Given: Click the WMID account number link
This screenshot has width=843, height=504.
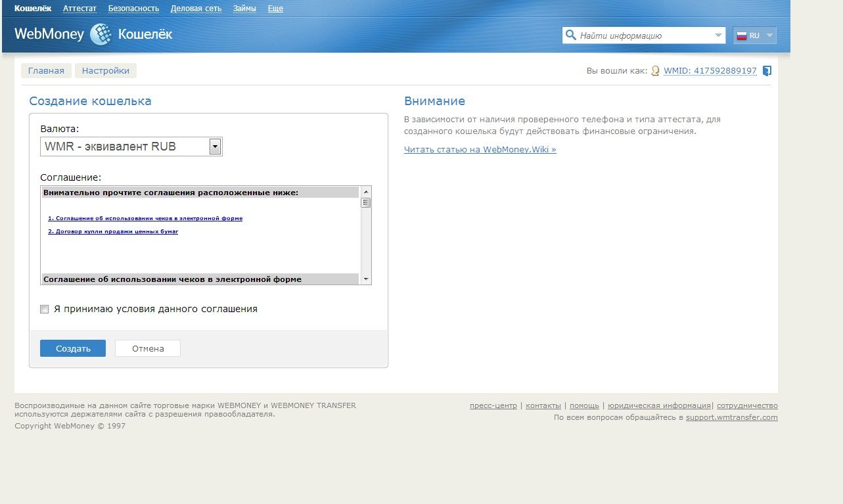Looking at the screenshot, I should pyautogui.click(x=710, y=71).
